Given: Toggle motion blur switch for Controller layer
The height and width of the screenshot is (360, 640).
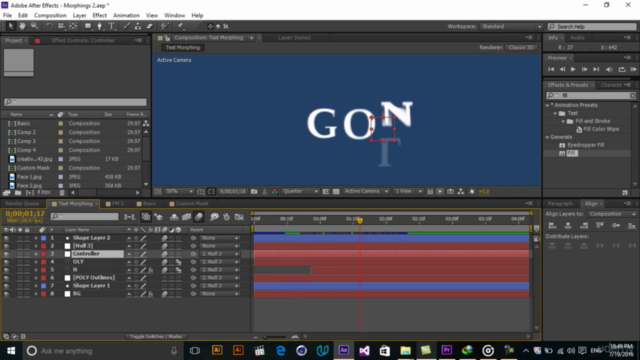Looking at the screenshot, I should pyautogui.click(x=164, y=254).
